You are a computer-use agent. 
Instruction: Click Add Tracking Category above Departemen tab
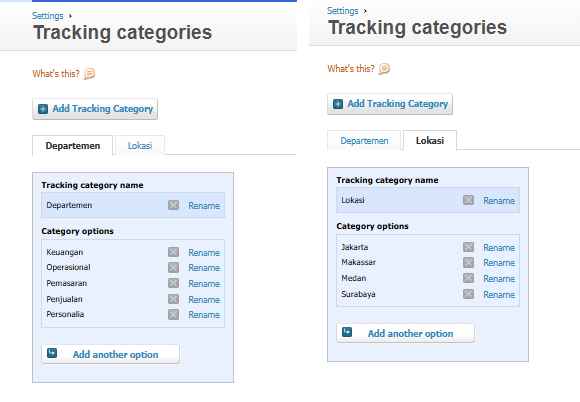pos(95,109)
